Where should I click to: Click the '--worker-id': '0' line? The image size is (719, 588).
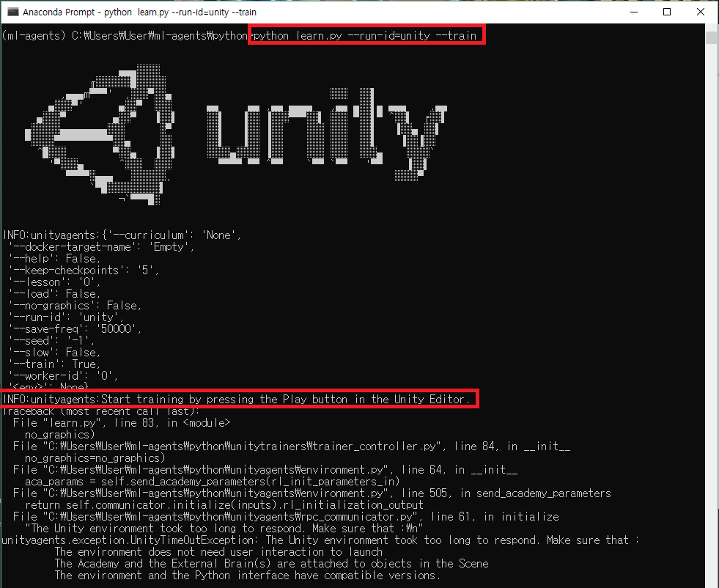click(63, 376)
